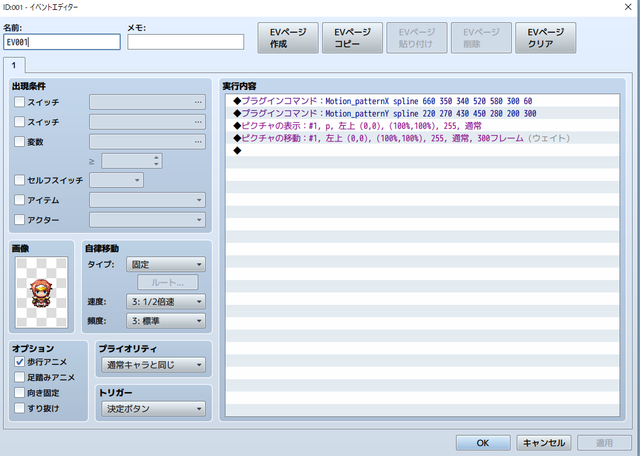
Task: Click the EVページクリア button
Action: click(546, 38)
